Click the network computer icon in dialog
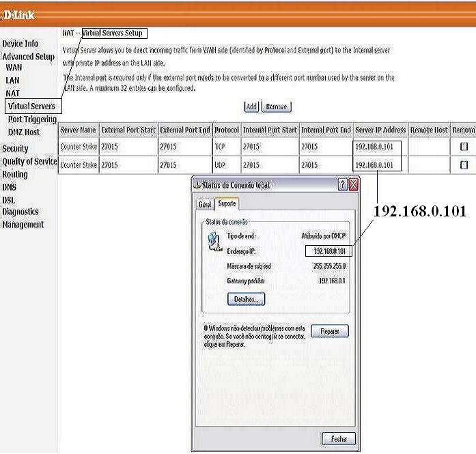 click(x=214, y=243)
